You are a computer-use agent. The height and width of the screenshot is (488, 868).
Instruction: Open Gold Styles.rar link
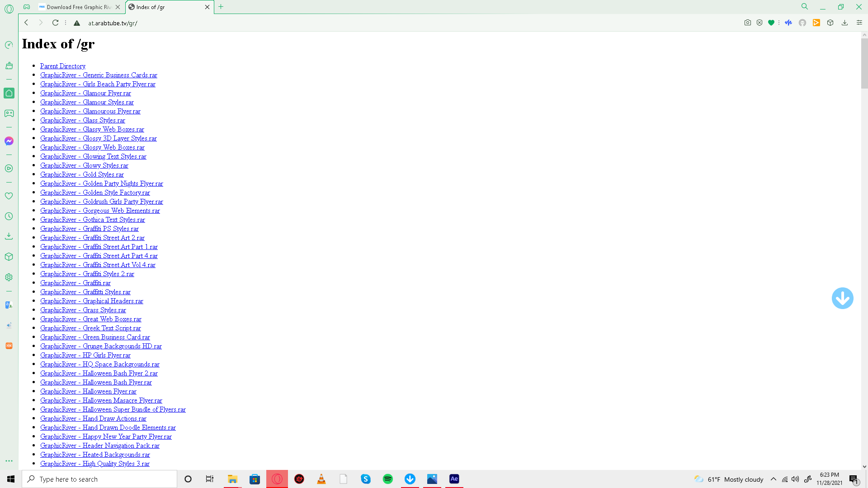[x=82, y=174]
